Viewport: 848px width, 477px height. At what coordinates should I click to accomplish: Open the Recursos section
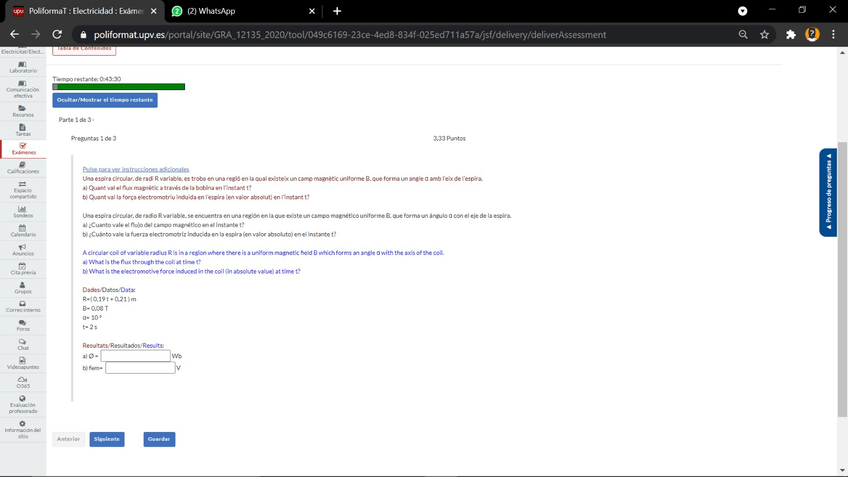(22, 111)
